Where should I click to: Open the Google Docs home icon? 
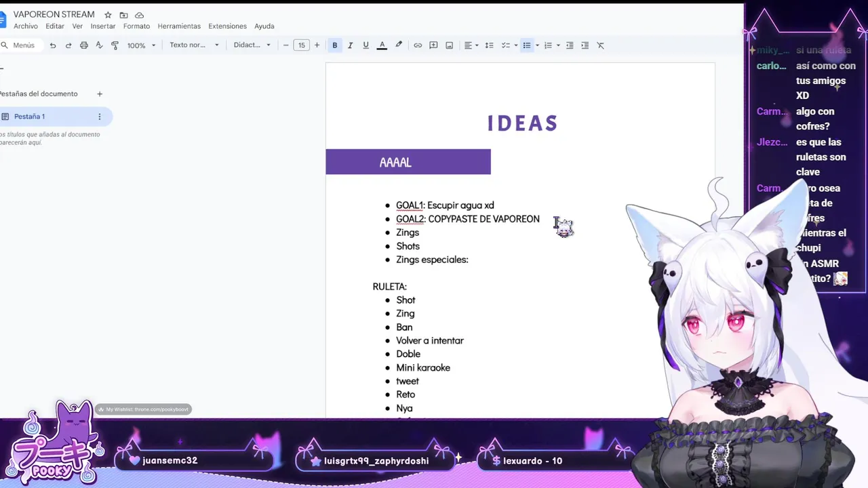click(x=2, y=20)
